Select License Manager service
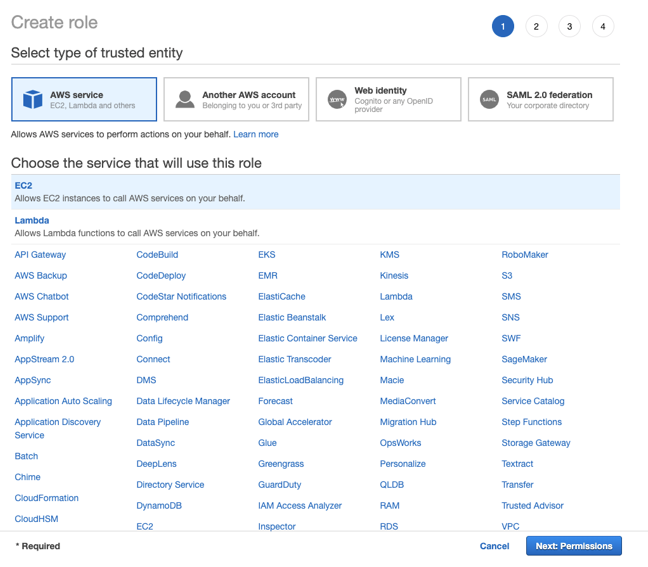648x567 pixels. pyautogui.click(x=414, y=338)
